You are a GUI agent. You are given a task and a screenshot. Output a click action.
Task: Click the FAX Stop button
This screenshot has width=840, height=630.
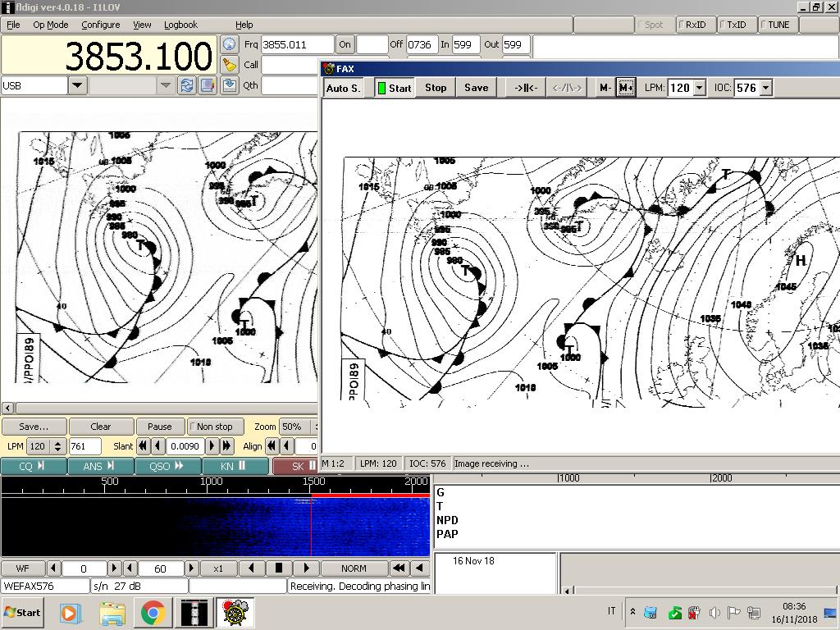coord(436,88)
